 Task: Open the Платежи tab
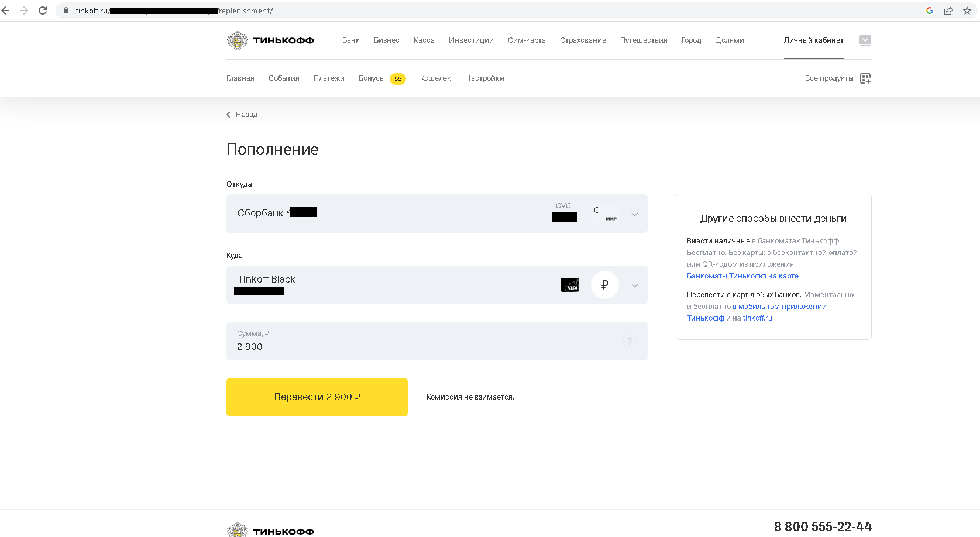[329, 78]
